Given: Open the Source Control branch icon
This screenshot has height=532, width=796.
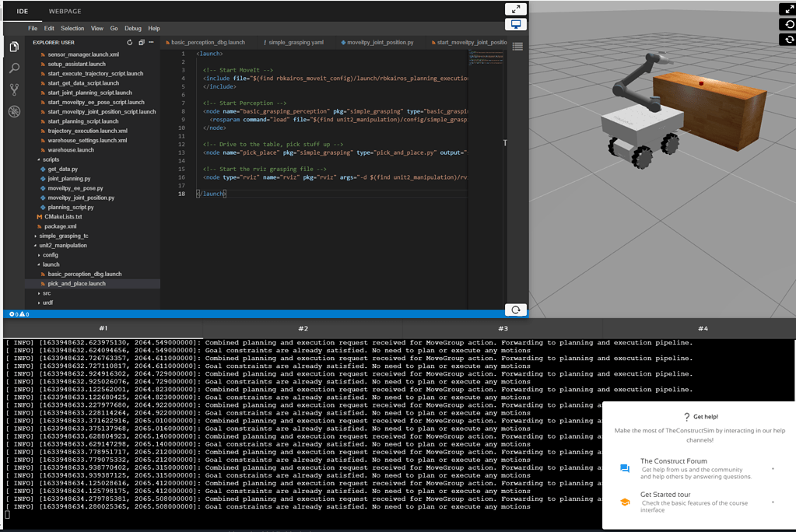Looking at the screenshot, I should [x=14, y=89].
